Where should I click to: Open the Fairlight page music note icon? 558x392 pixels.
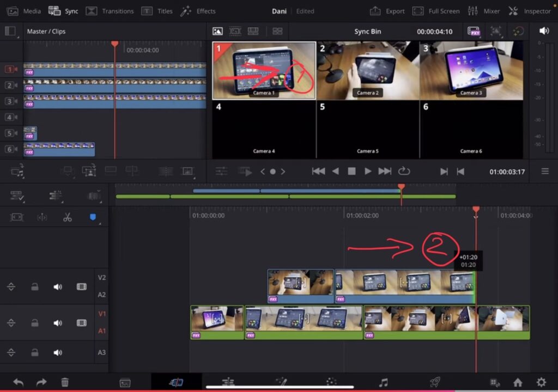point(383,382)
